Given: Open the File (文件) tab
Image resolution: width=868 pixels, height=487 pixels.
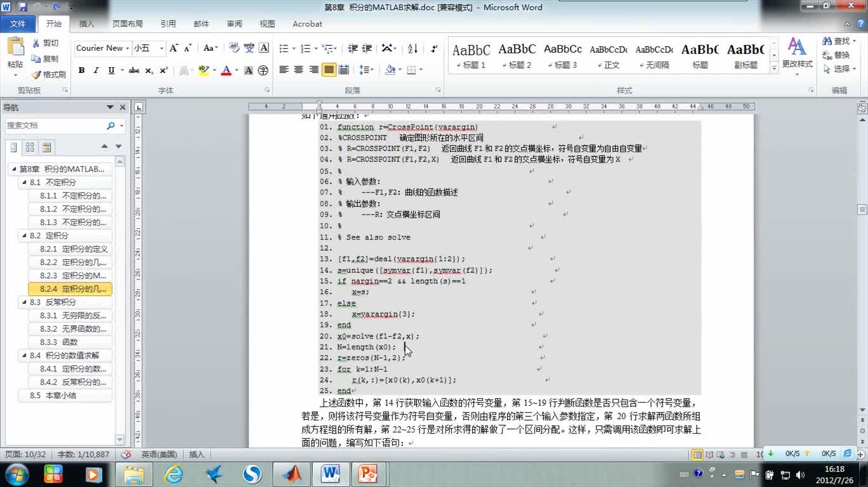Looking at the screenshot, I should pos(18,24).
